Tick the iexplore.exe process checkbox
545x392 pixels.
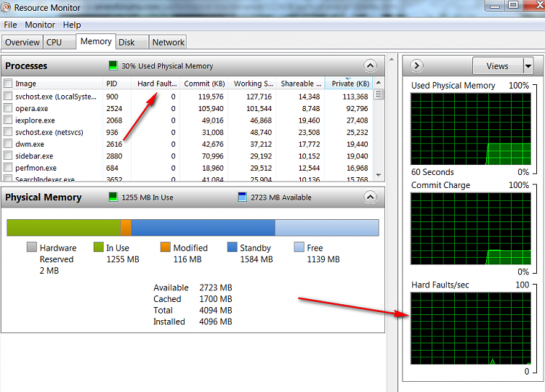coord(8,120)
